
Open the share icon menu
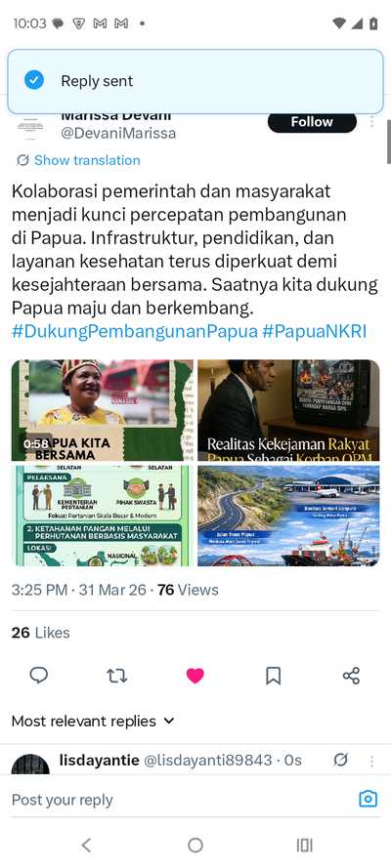(x=351, y=676)
